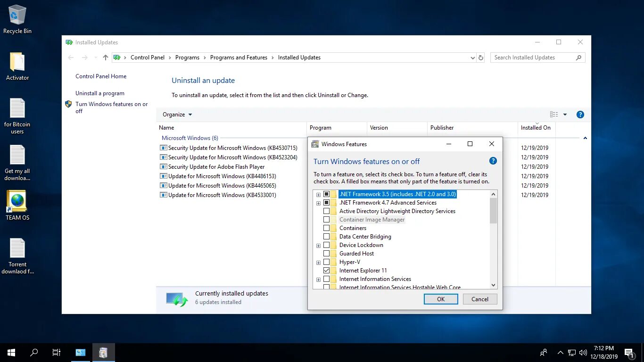Switch to the second running taskbar app
Screen dimensions: 644x362
coord(104,353)
